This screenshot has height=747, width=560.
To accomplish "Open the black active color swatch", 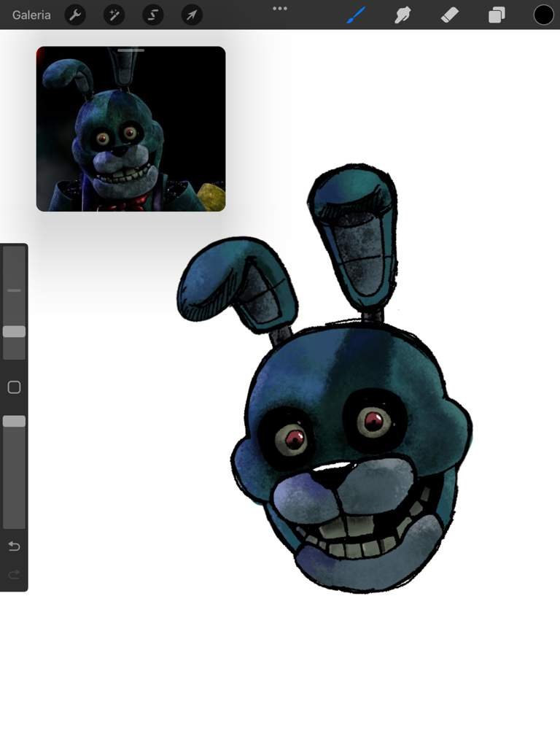I will [x=543, y=15].
